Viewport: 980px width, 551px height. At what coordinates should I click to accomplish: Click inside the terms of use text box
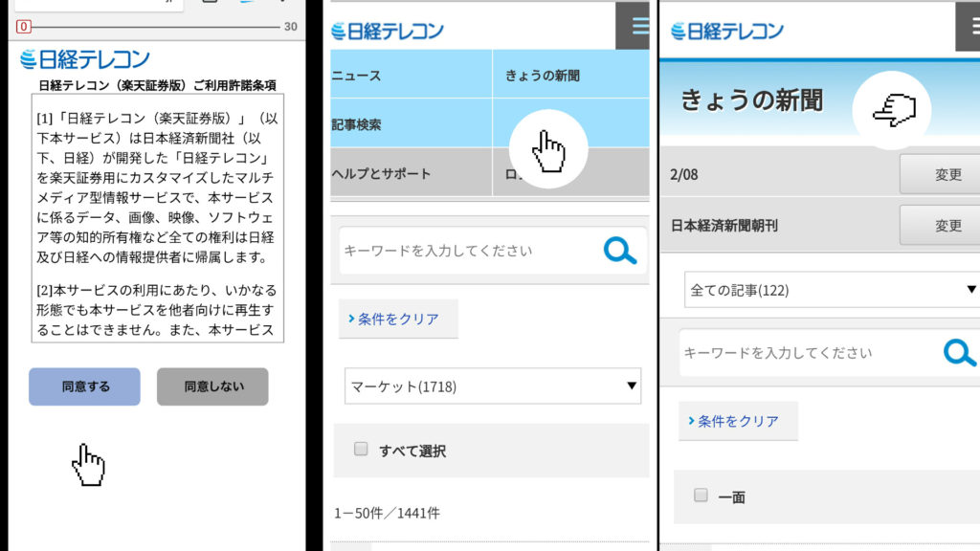coord(158,219)
